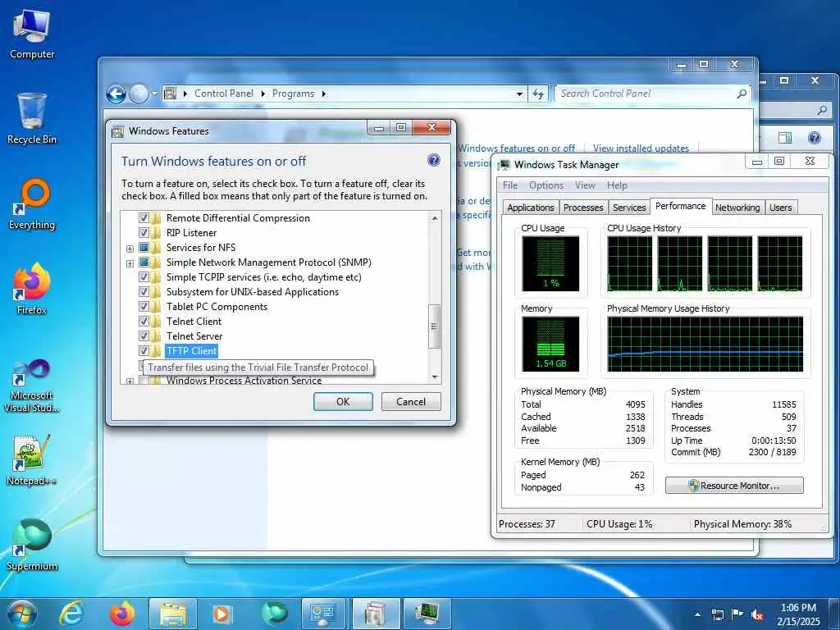
Task: Open Supermium from the taskbar
Action: point(274,614)
